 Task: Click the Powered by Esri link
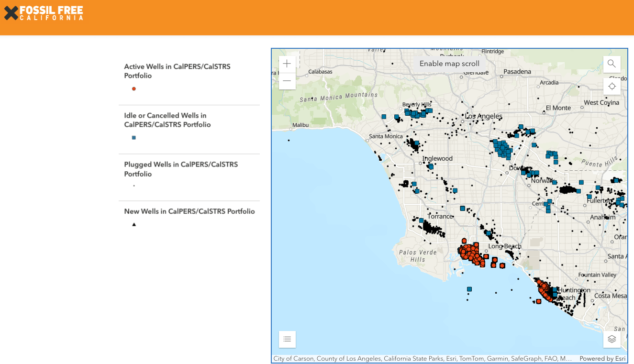click(x=602, y=358)
